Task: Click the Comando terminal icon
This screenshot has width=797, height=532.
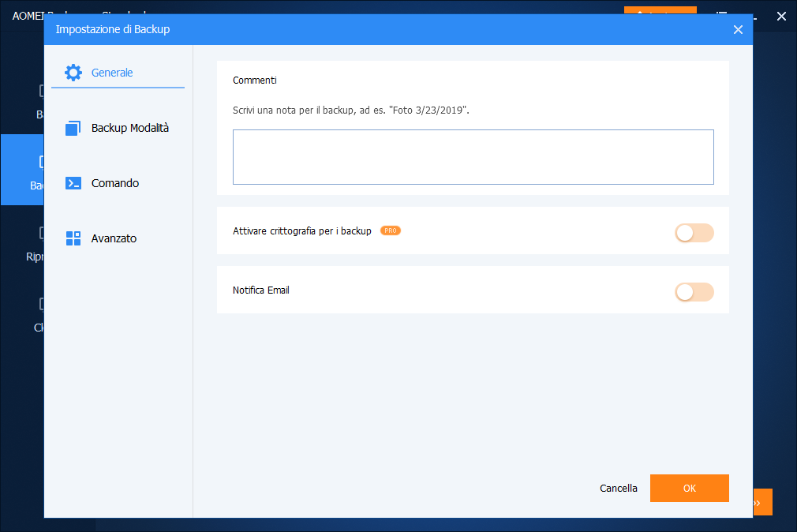Action: 73,183
